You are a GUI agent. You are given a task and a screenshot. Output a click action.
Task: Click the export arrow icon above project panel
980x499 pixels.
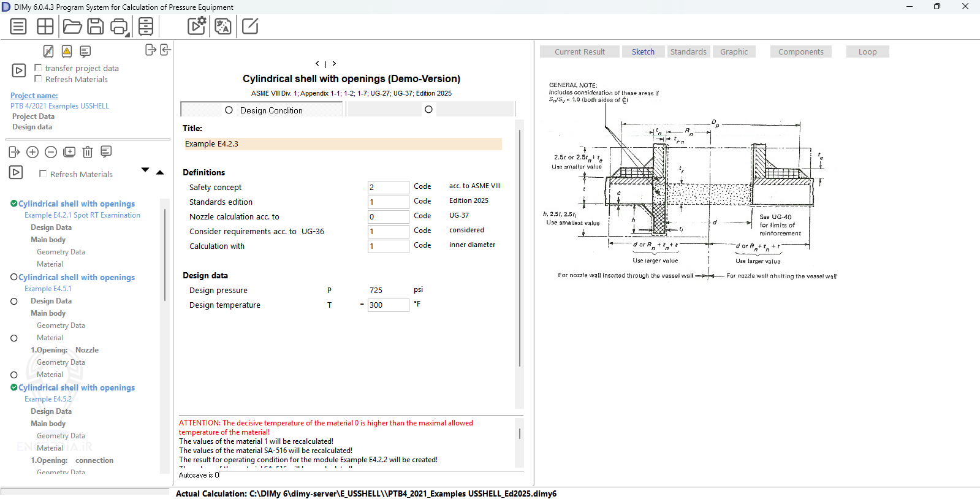[x=151, y=50]
